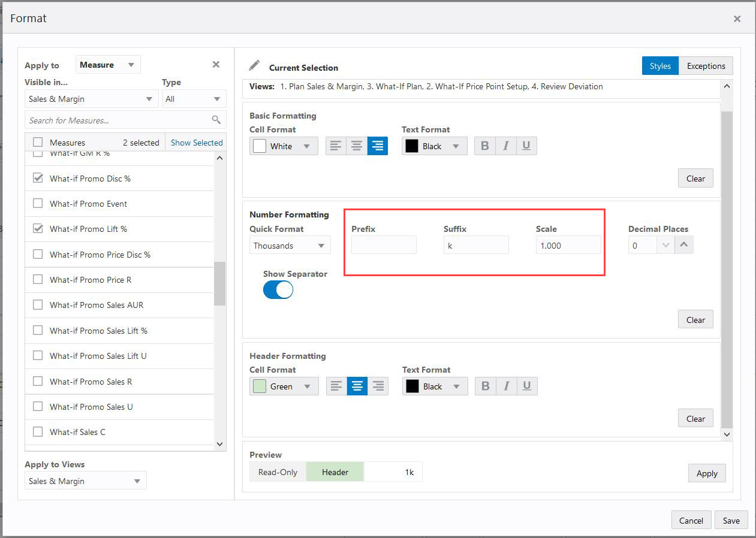Clear the Header Formatting settings

click(695, 419)
